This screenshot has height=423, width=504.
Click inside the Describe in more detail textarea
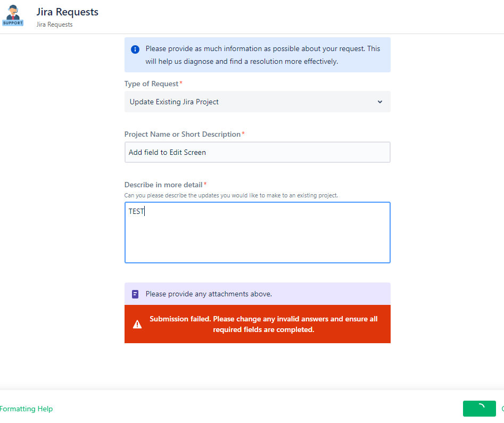[x=258, y=233]
